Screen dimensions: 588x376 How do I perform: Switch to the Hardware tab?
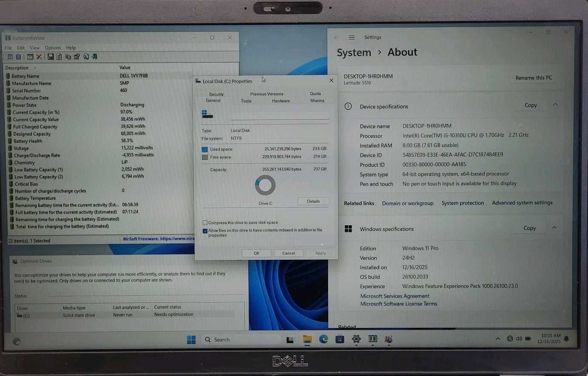coord(281,101)
